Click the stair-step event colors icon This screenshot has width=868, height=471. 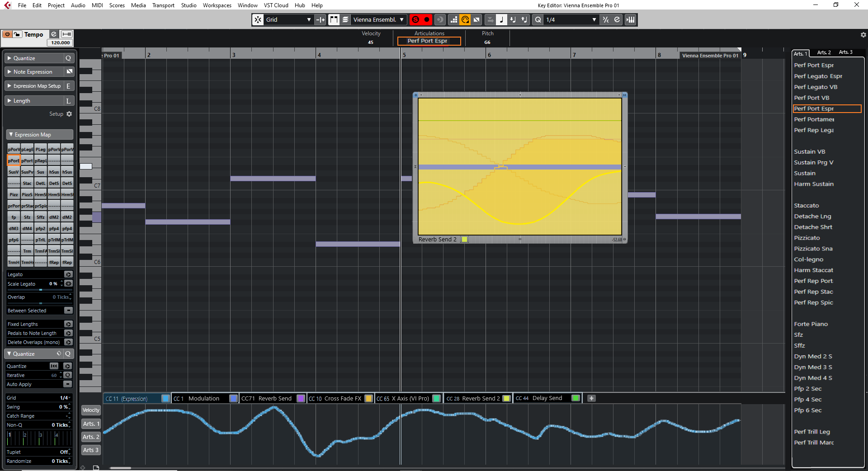tap(453, 19)
